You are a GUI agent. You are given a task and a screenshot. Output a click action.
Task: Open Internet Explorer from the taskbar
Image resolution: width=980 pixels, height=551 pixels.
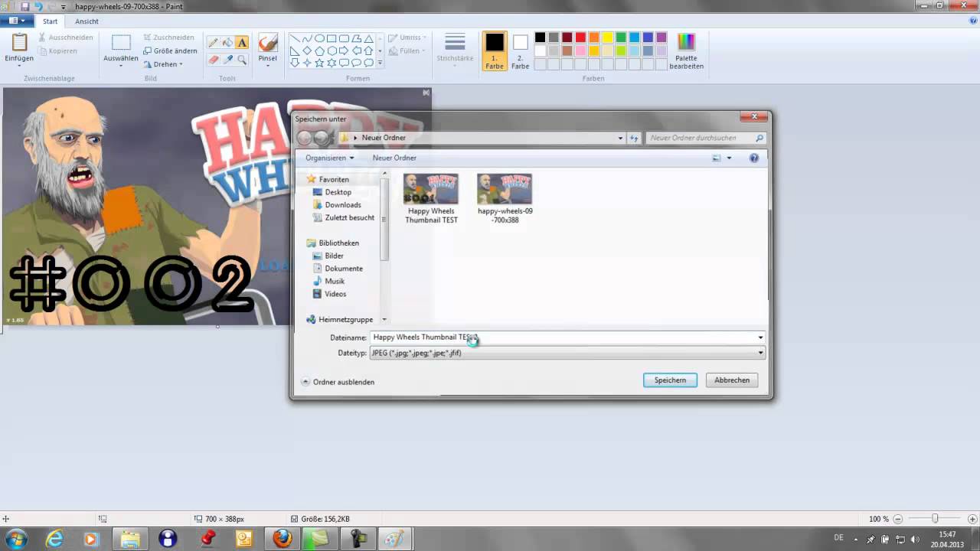pos(54,539)
